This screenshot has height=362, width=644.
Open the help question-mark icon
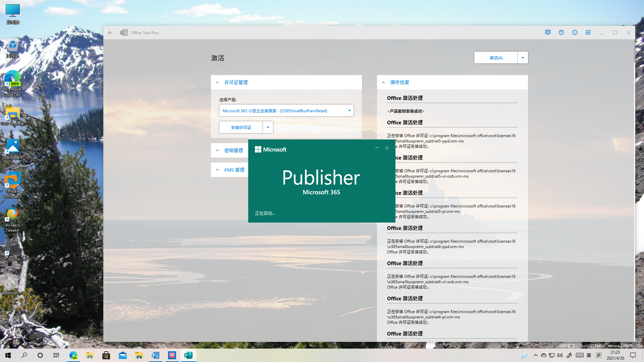coord(561,33)
